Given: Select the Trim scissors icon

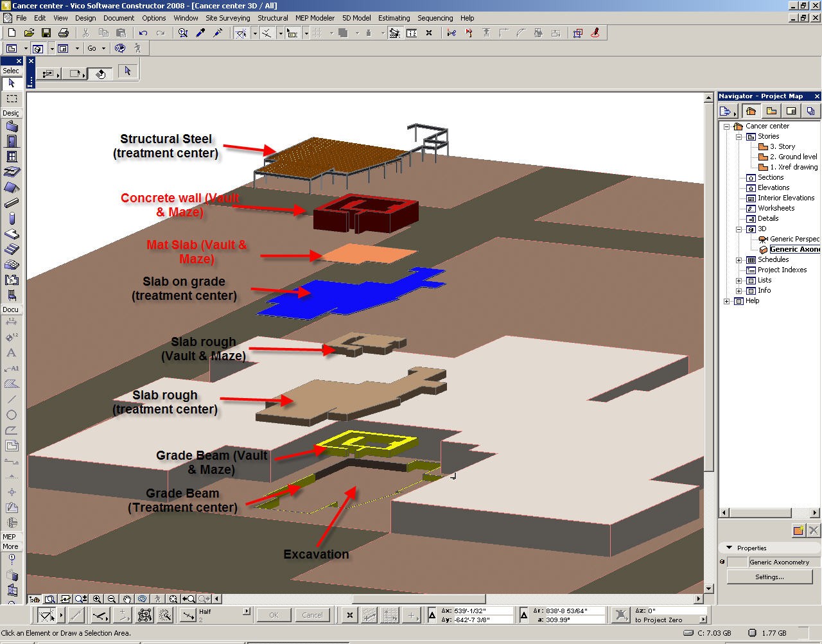Looking at the screenshot, I should pos(451,33).
